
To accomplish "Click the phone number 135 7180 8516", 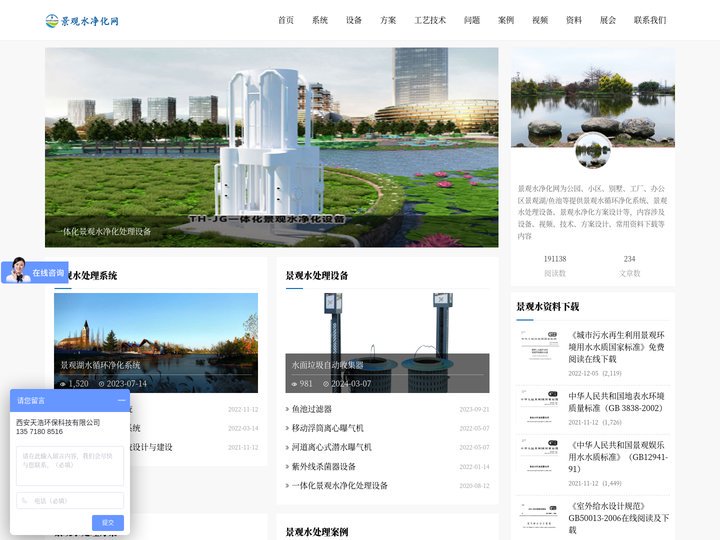I will point(39,432).
